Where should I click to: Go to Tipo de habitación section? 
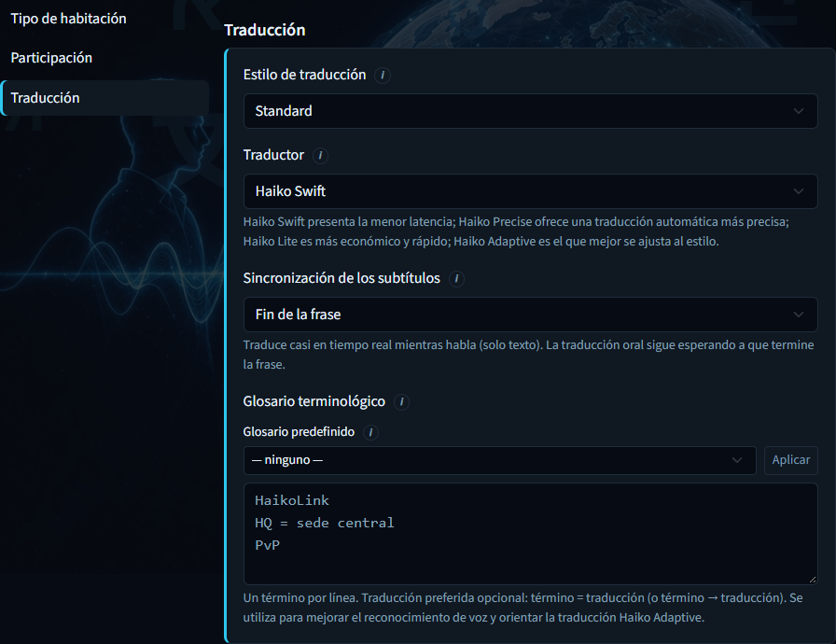[69, 19]
